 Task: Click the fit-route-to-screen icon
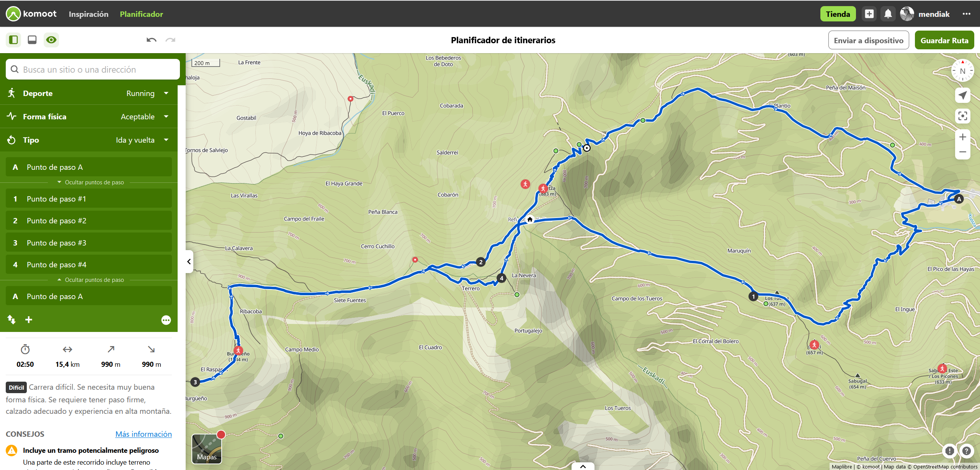[962, 116]
